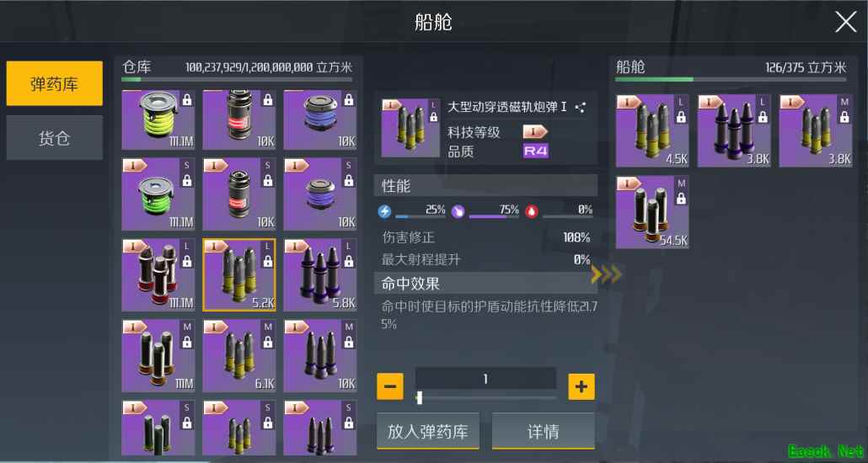Click the quantity slider track

tap(486, 397)
